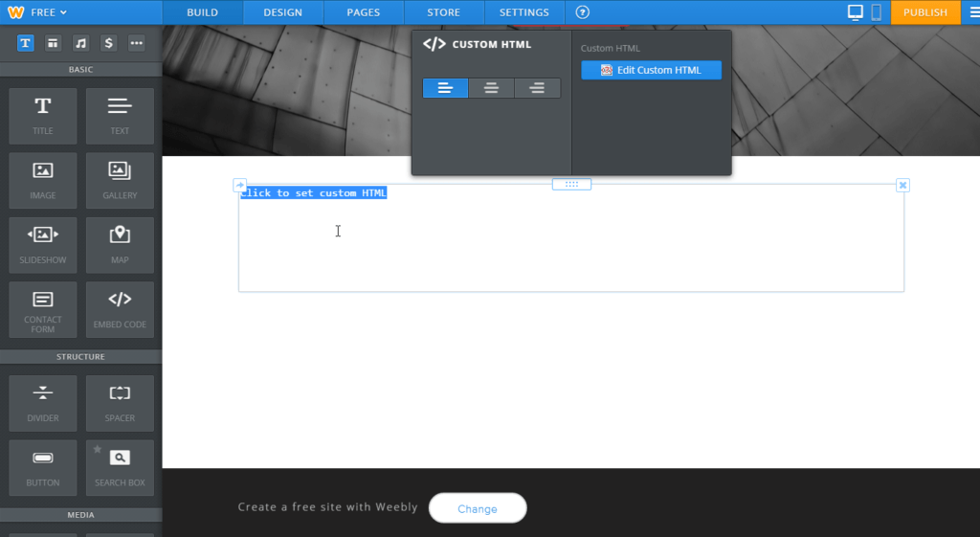Select the Search Box element

pyautogui.click(x=120, y=468)
